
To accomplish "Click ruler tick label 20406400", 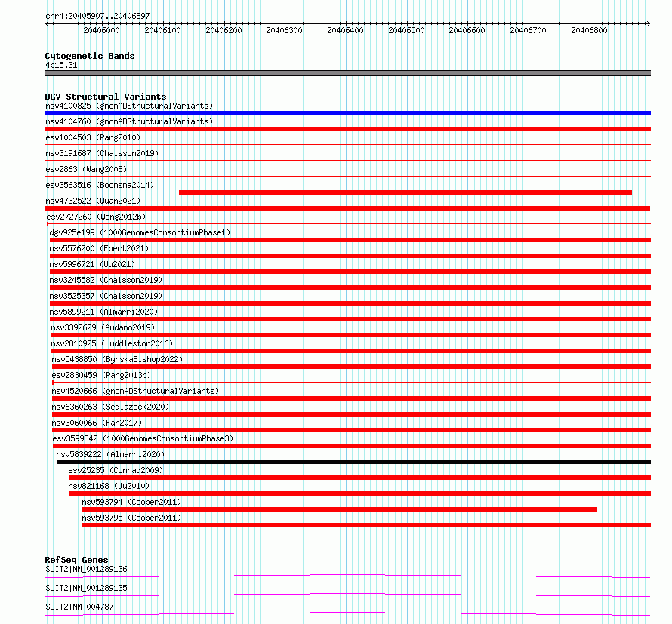I will coord(345,30).
